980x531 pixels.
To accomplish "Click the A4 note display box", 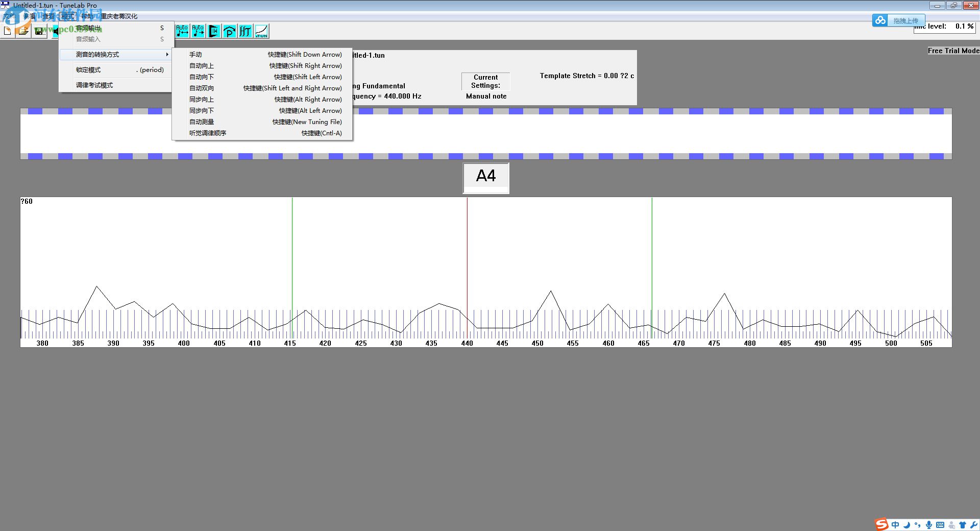I will (486, 178).
